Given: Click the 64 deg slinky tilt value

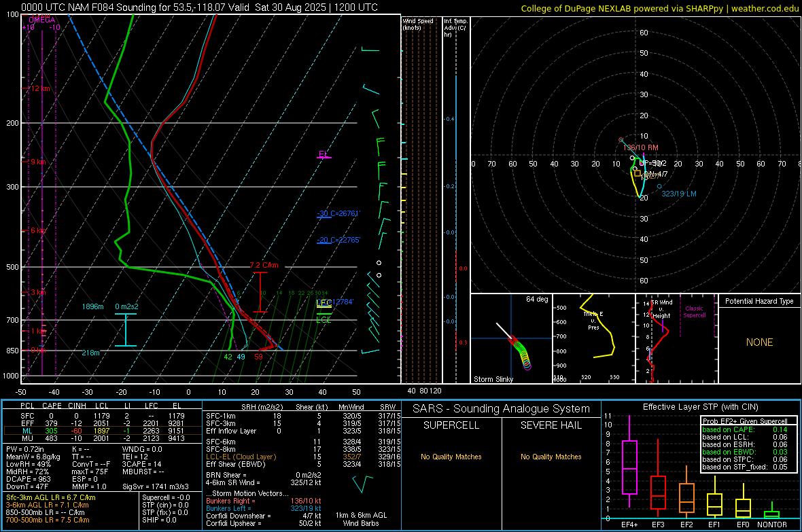Looking at the screenshot, I should tap(537, 299).
